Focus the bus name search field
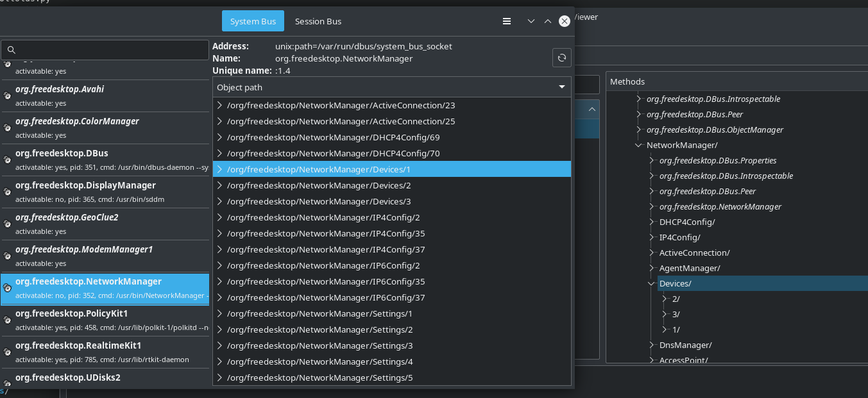868x398 pixels. 105,49
